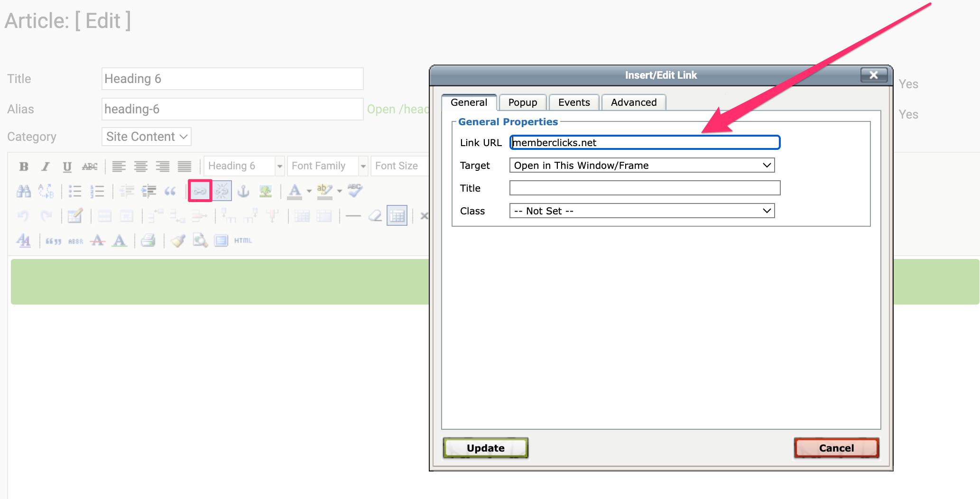Print the article content
This screenshot has width=980, height=499.
coord(148,240)
